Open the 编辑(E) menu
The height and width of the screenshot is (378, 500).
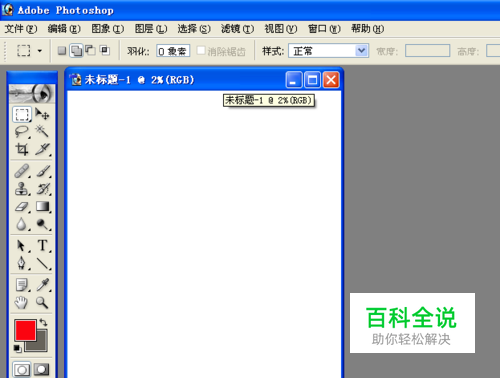[64, 29]
